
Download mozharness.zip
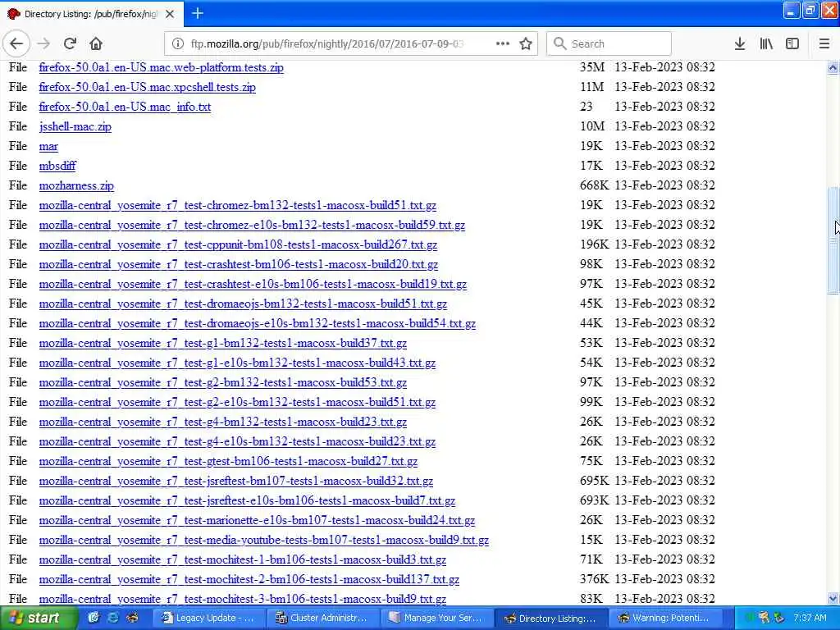tap(76, 186)
